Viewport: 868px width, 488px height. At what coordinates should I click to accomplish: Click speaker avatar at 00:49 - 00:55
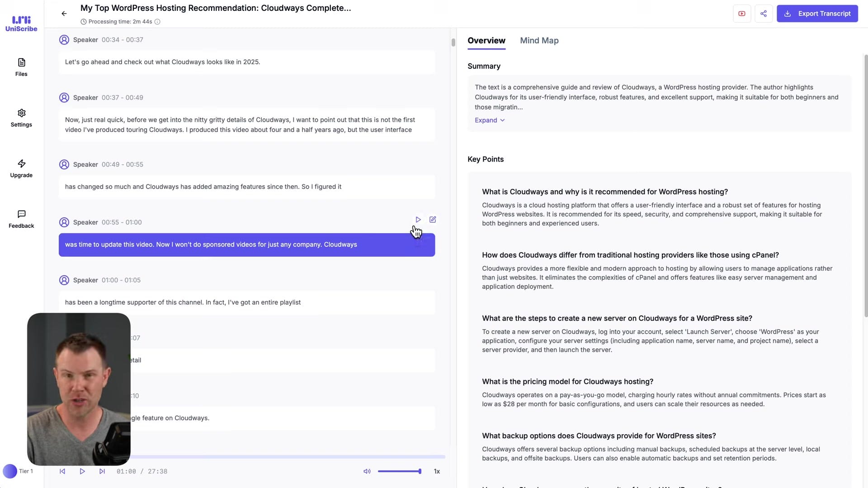64,164
